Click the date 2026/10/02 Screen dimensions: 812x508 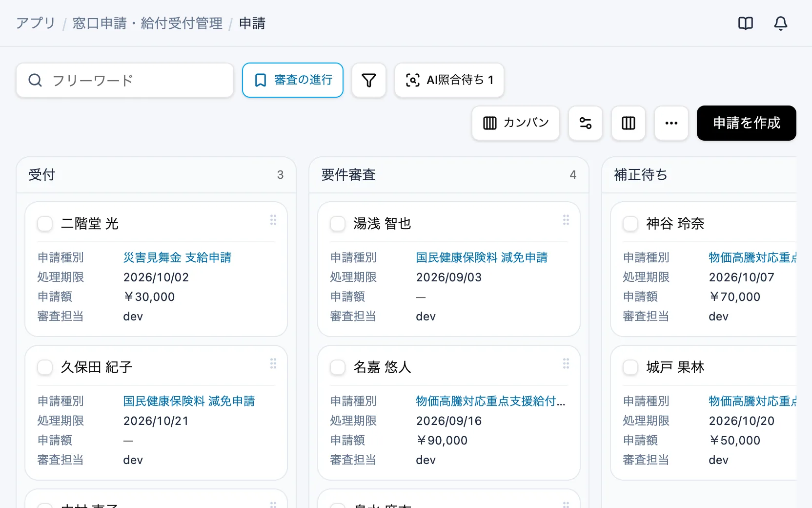(x=156, y=277)
